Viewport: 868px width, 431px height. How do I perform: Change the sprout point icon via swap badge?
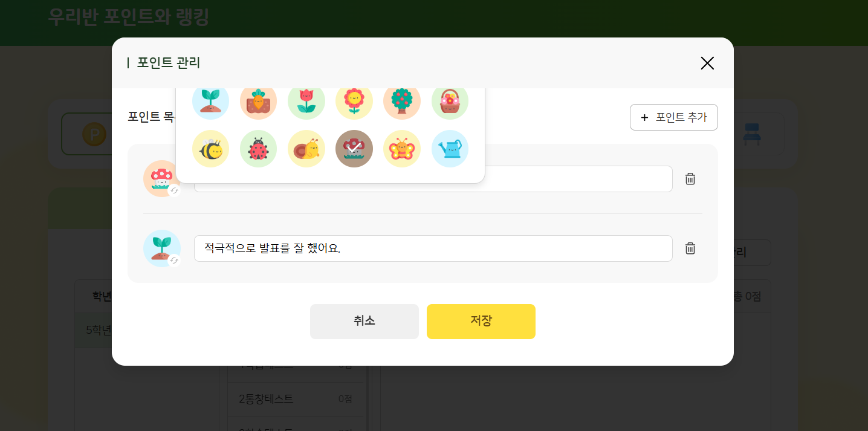pyautogui.click(x=174, y=260)
